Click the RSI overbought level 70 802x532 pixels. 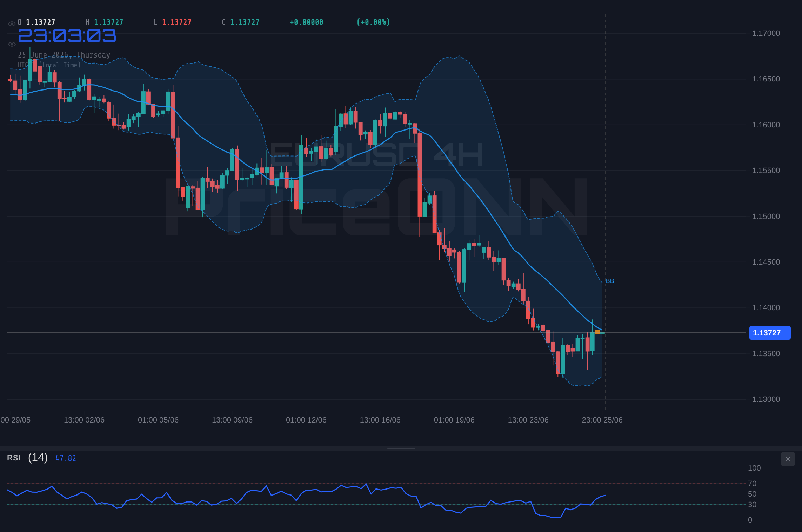tap(752, 484)
